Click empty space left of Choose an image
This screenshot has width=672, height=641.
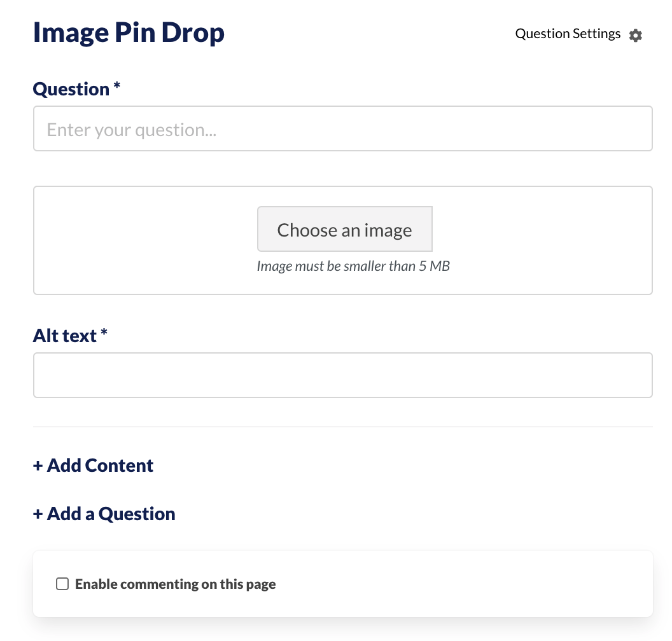point(146,229)
